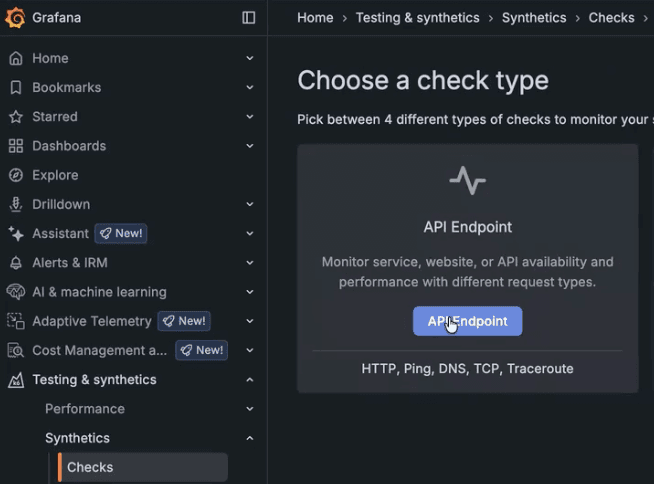Collapse the Synthetics submenu chevron

[250, 438]
